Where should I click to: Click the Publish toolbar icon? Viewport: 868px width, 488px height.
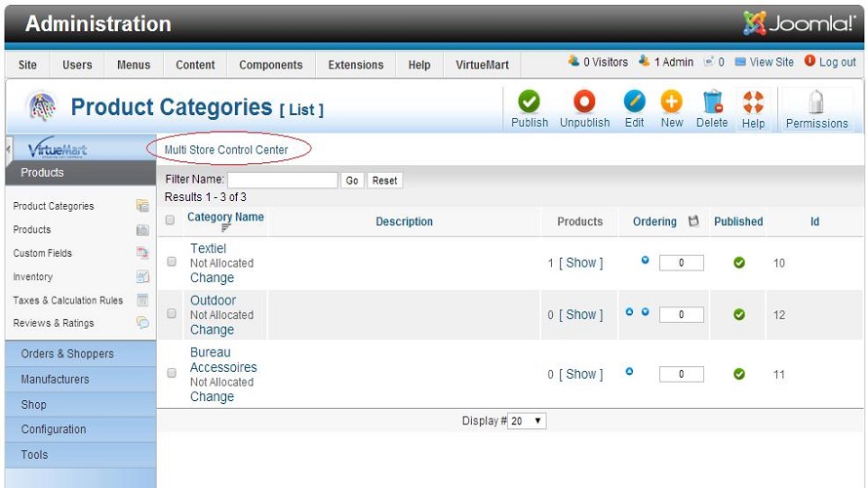(x=529, y=102)
